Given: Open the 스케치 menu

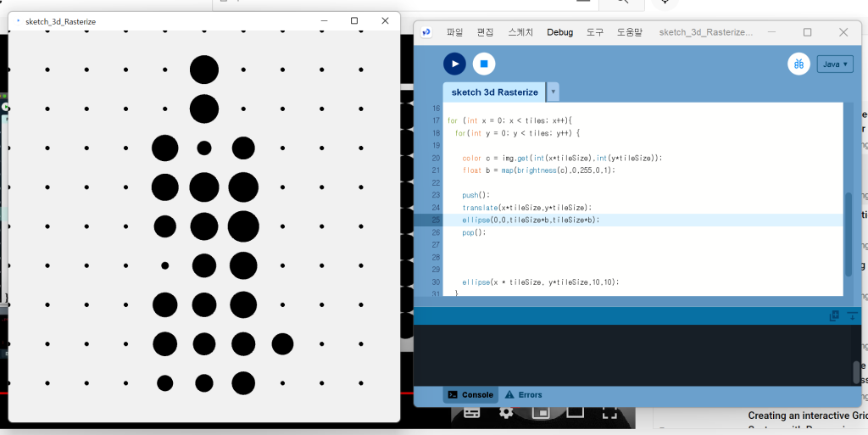Looking at the screenshot, I should 520,32.
